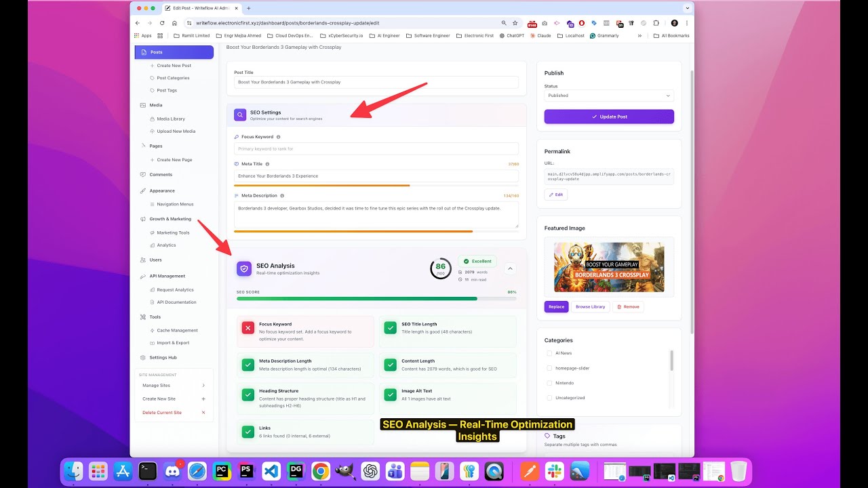Open Visual Studio Code from the dock
The image size is (868, 488).
[x=271, y=471]
